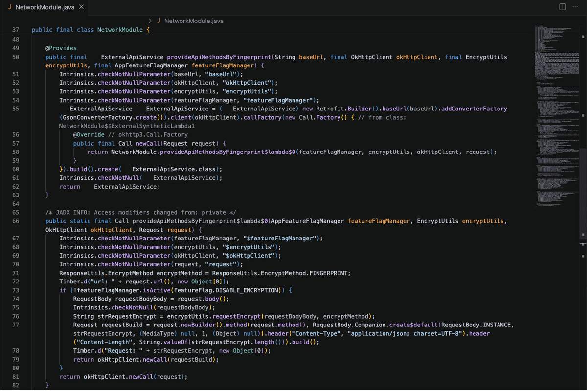Screen dimensions: 588x391
Task: Click line number 72 in the gutter
Action: [15, 282]
